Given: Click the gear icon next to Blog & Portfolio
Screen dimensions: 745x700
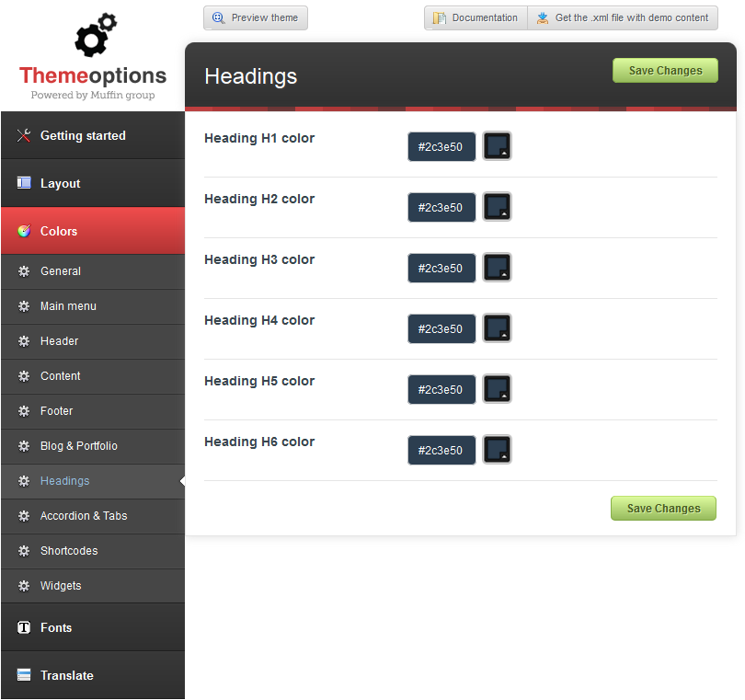Looking at the screenshot, I should 24,446.
